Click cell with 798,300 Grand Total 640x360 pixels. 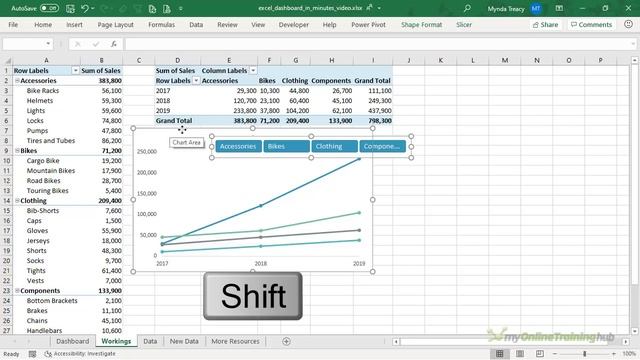(372, 121)
